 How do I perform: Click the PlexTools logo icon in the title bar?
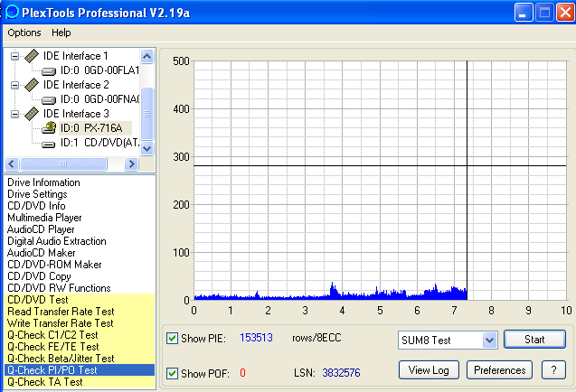point(12,12)
